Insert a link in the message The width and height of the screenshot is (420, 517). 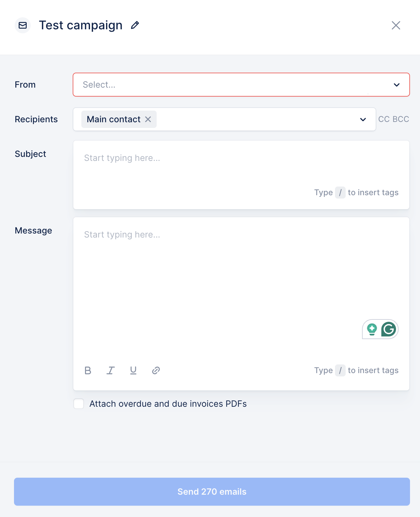(x=156, y=370)
